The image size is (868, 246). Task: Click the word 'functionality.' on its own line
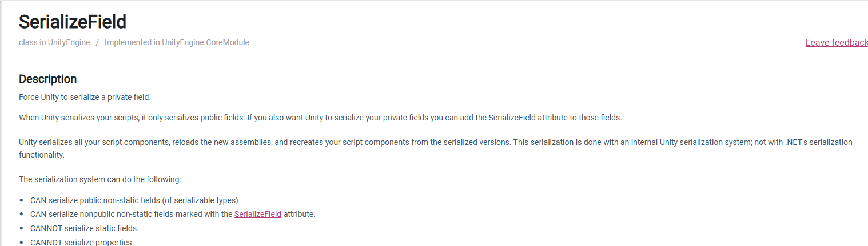tap(42, 154)
